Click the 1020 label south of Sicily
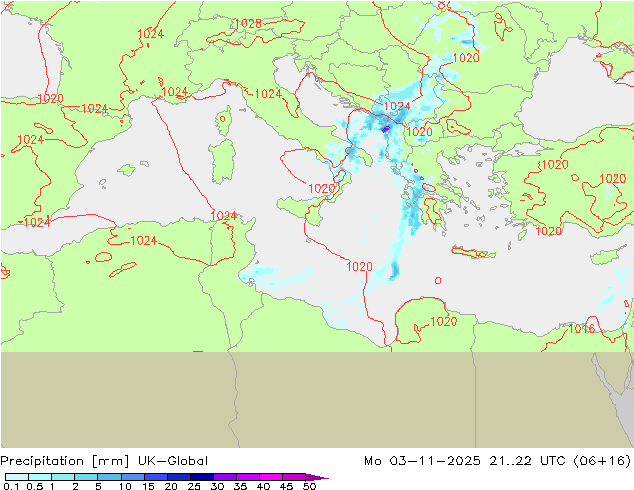 (x=359, y=266)
